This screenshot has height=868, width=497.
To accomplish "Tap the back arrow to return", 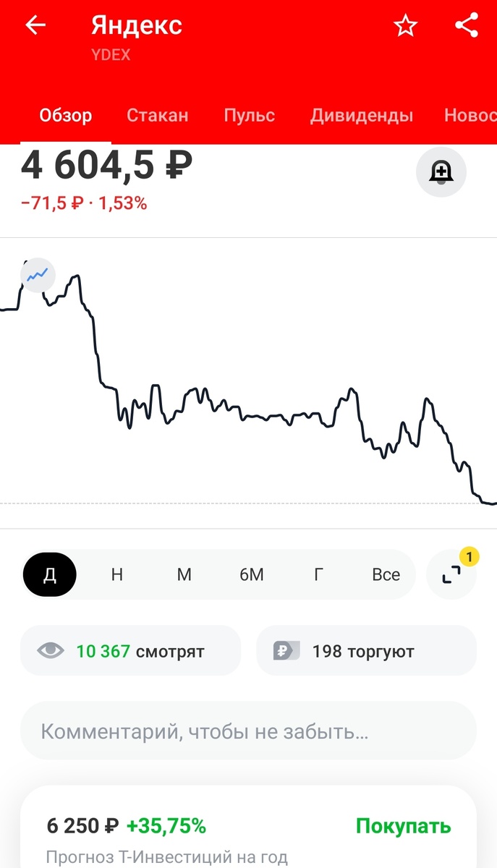I will (x=34, y=25).
